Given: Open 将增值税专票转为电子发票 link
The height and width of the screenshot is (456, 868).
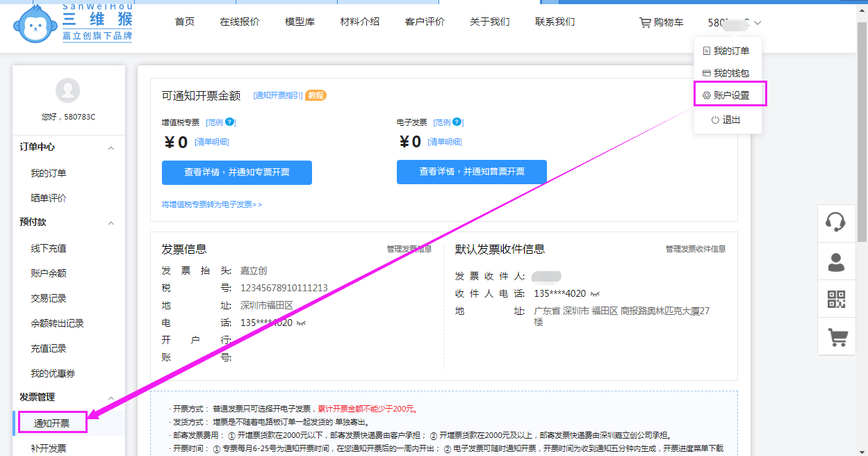Looking at the screenshot, I should click(x=212, y=204).
